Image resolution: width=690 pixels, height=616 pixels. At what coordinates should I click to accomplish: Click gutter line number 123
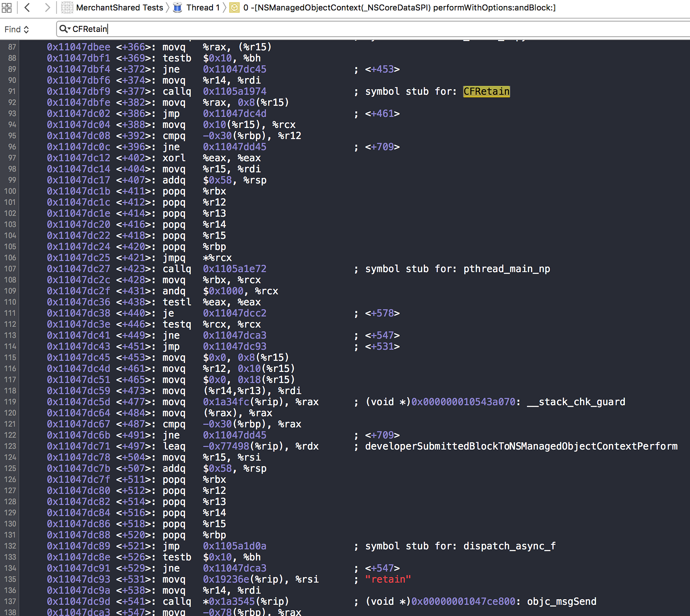click(10, 447)
